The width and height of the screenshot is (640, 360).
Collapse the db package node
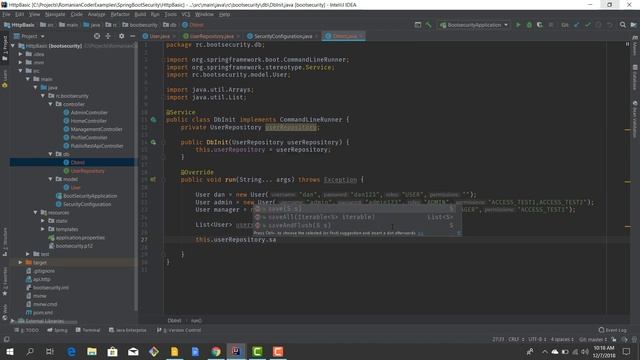point(51,154)
